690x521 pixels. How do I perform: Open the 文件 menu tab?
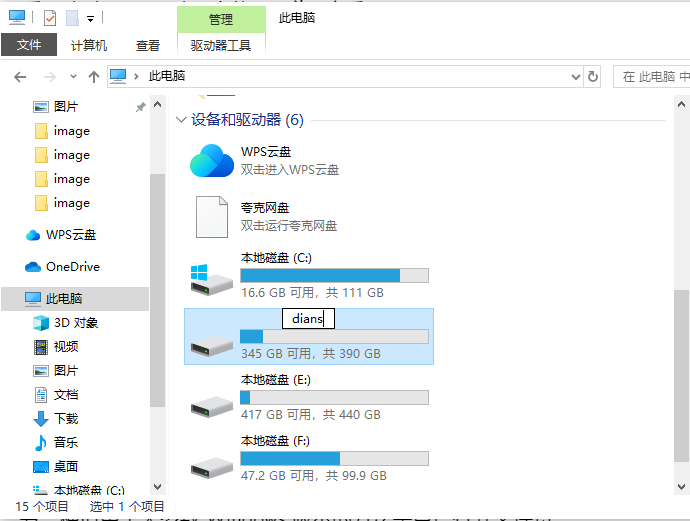pyautogui.click(x=29, y=44)
